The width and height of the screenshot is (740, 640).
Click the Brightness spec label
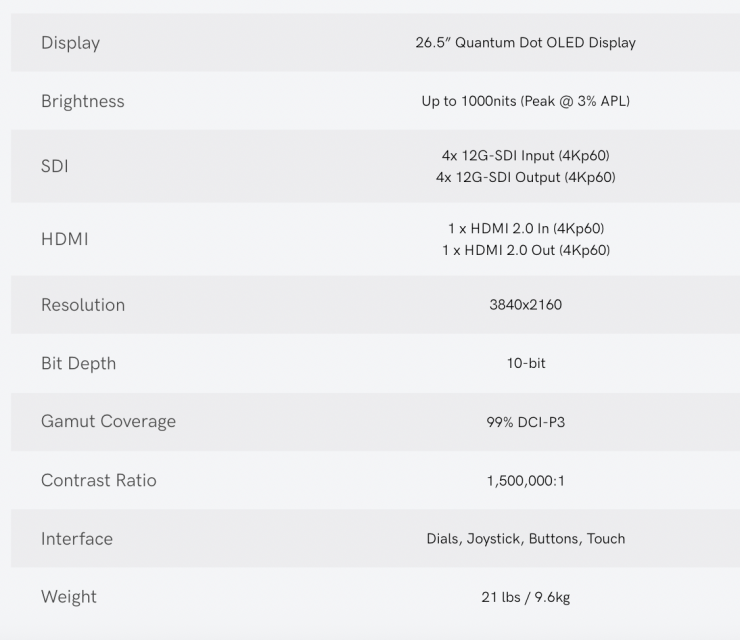(x=82, y=101)
